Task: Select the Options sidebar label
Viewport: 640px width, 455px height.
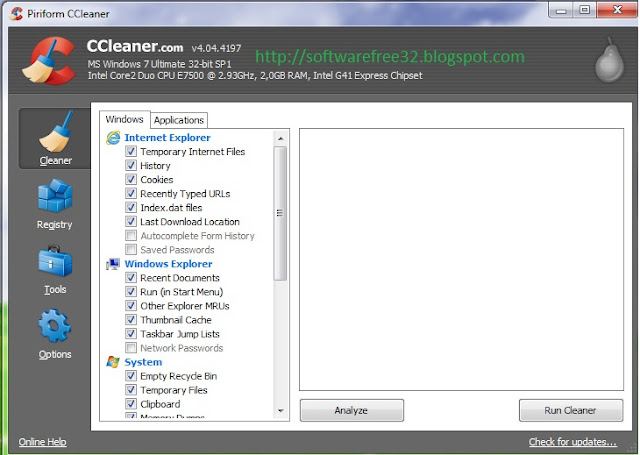Action: pyautogui.click(x=55, y=354)
